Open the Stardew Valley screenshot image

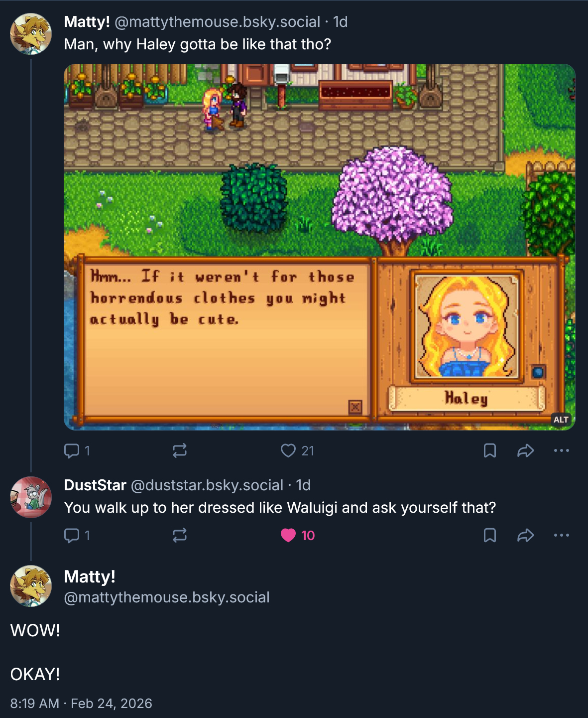319,199
